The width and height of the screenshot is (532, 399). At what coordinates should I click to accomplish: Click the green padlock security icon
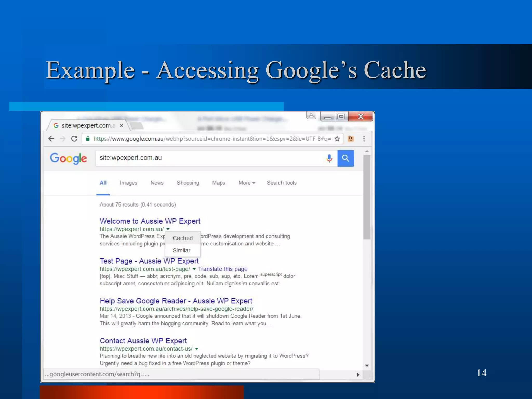click(x=88, y=138)
